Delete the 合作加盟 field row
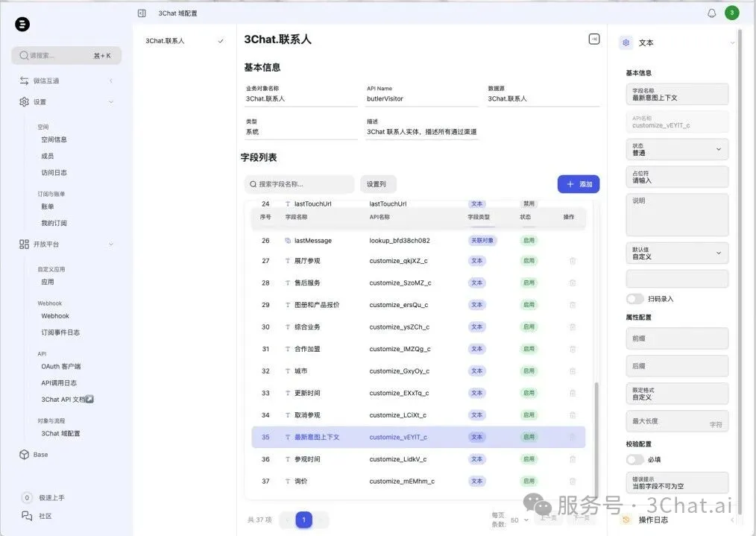 click(573, 349)
